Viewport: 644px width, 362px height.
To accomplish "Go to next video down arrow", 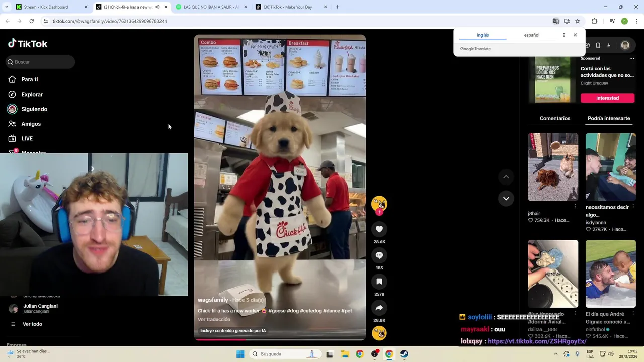I will (x=506, y=198).
